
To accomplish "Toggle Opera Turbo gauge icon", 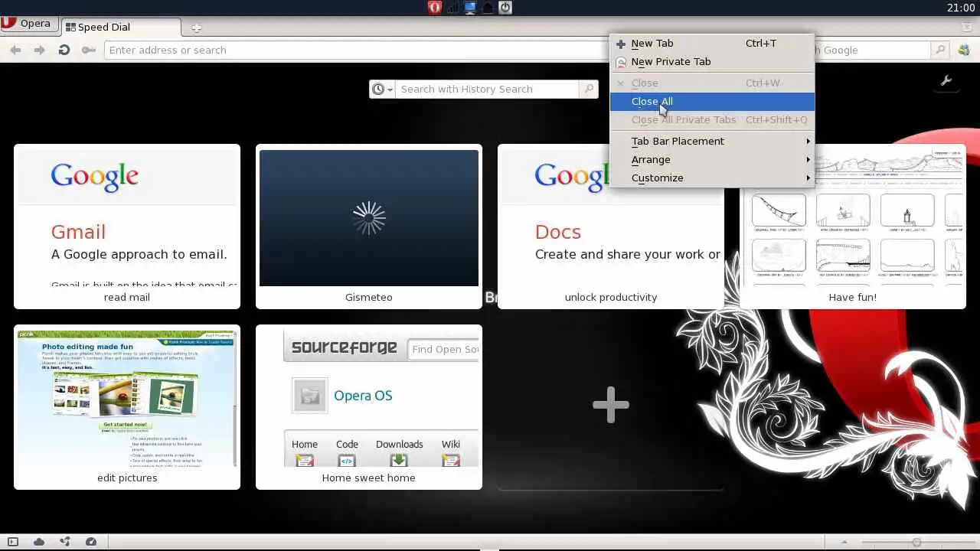I will point(91,542).
